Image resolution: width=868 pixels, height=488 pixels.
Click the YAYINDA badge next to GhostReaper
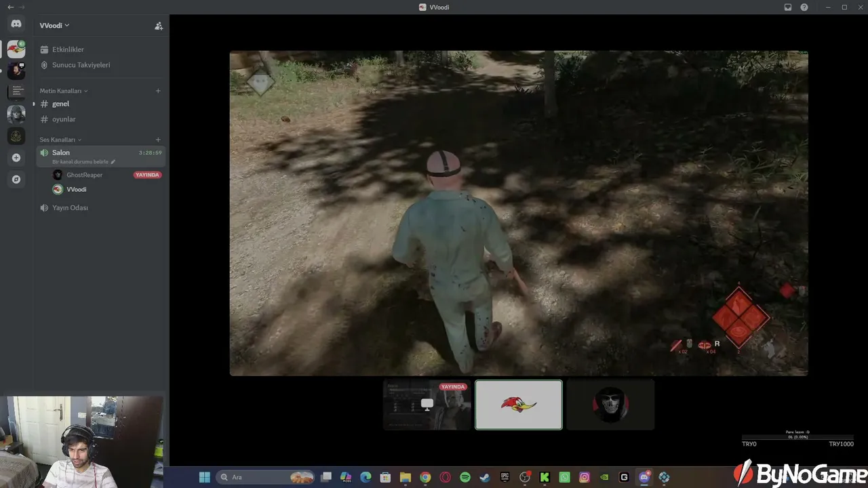(147, 175)
